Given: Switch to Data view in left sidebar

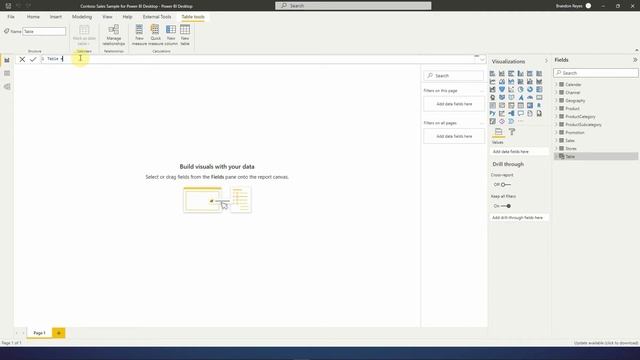Looking at the screenshot, I should pyautogui.click(x=7, y=73).
